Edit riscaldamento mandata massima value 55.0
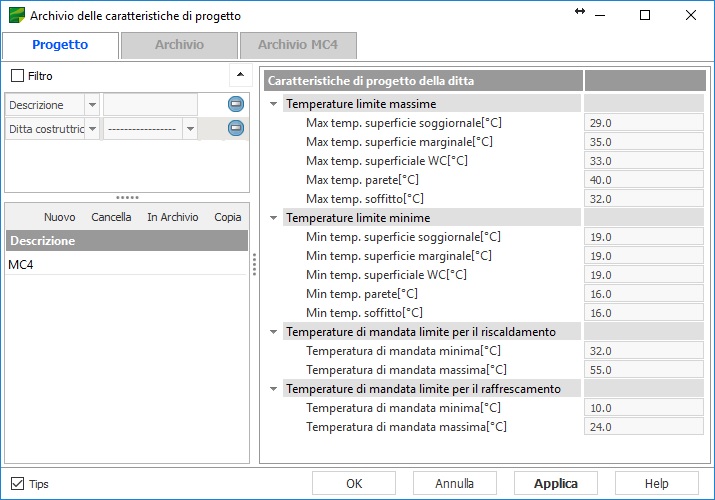 643,370
